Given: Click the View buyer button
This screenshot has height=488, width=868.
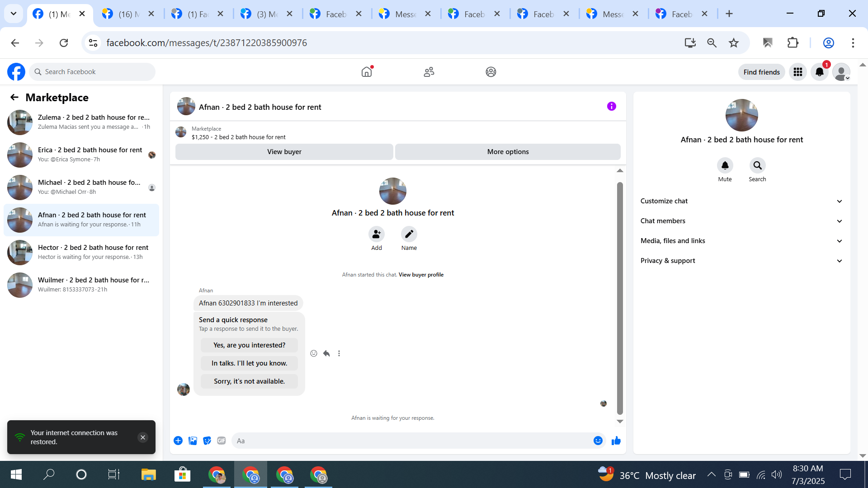Looking at the screenshot, I should [x=284, y=152].
